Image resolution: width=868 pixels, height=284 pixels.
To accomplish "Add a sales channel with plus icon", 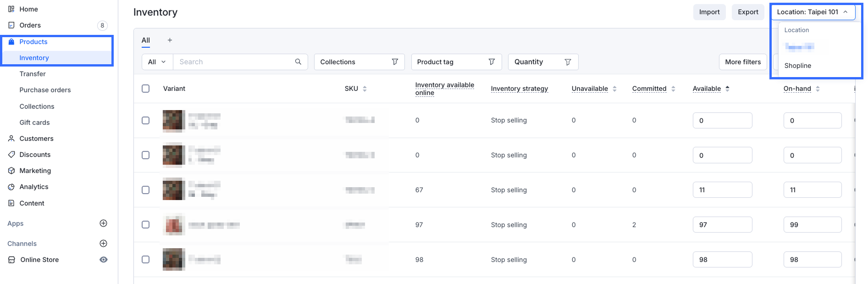I will [x=104, y=244].
